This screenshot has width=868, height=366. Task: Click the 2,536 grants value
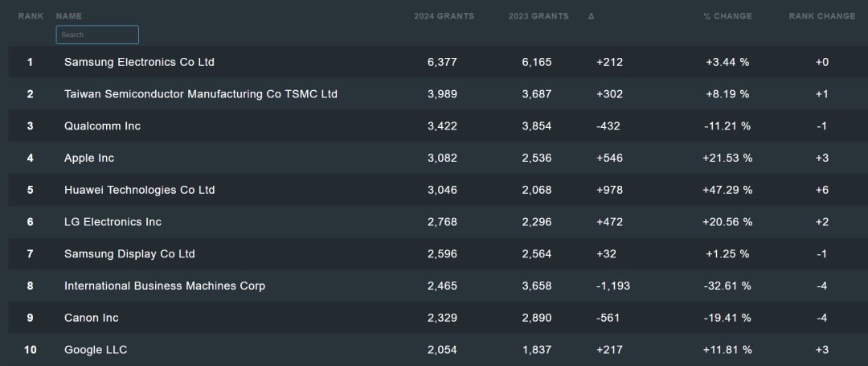[537, 158]
